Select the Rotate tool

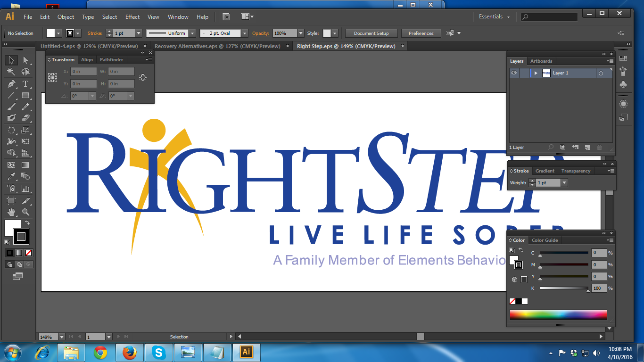pyautogui.click(x=11, y=130)
